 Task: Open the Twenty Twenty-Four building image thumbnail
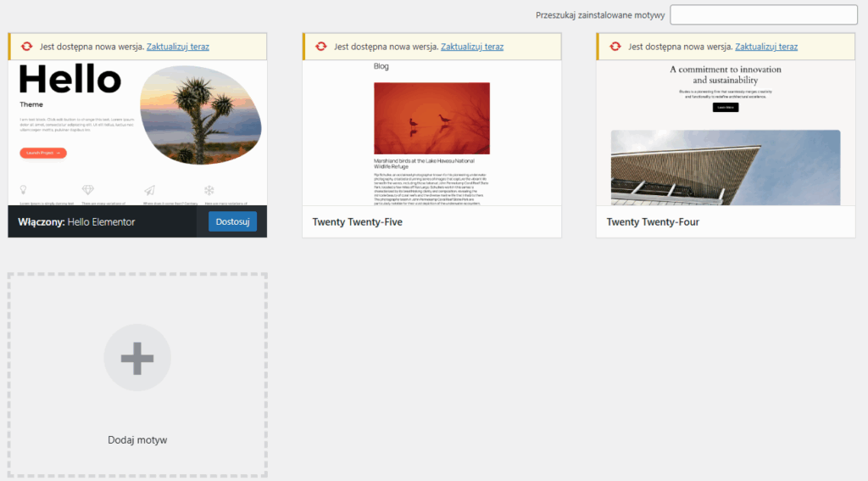click(x=726, y=167)
